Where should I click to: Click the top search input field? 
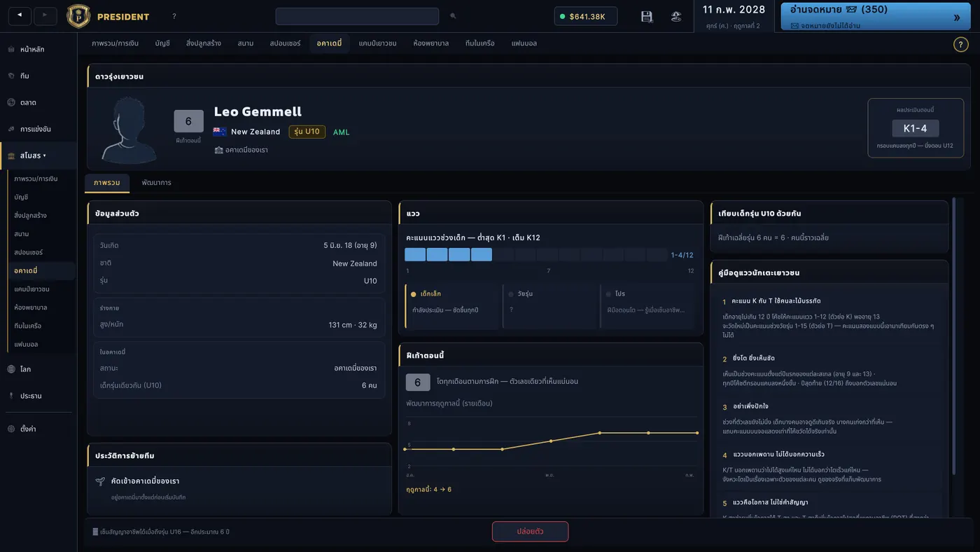click(357, 16)
